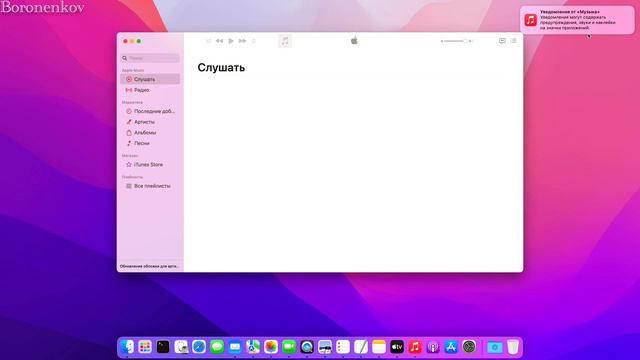
Task: Skip to the previous track
Action: 219,41
